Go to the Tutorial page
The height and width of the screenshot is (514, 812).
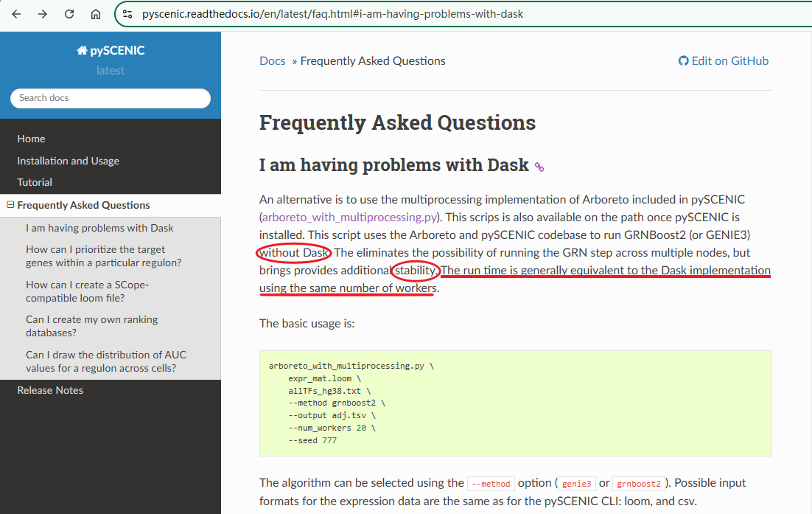coord(35,182)
